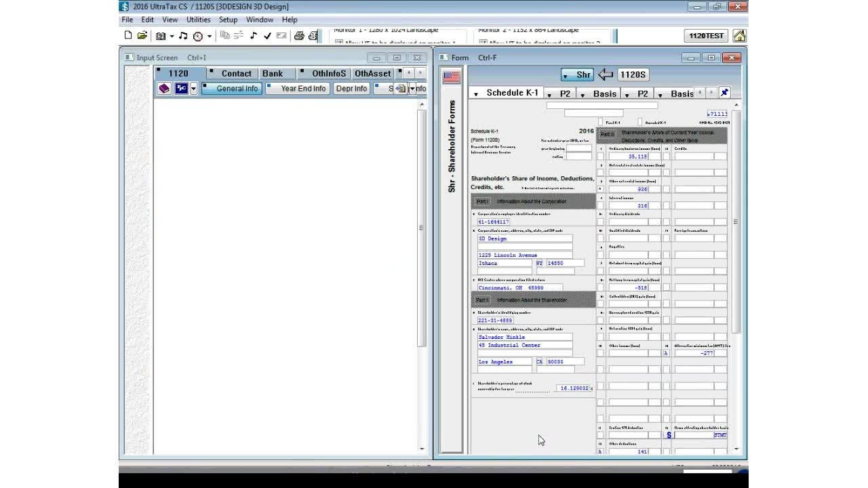The height and width of the screenshot is (488, 868).
Task: Select the Year End Info button
Action: [302, 89]
